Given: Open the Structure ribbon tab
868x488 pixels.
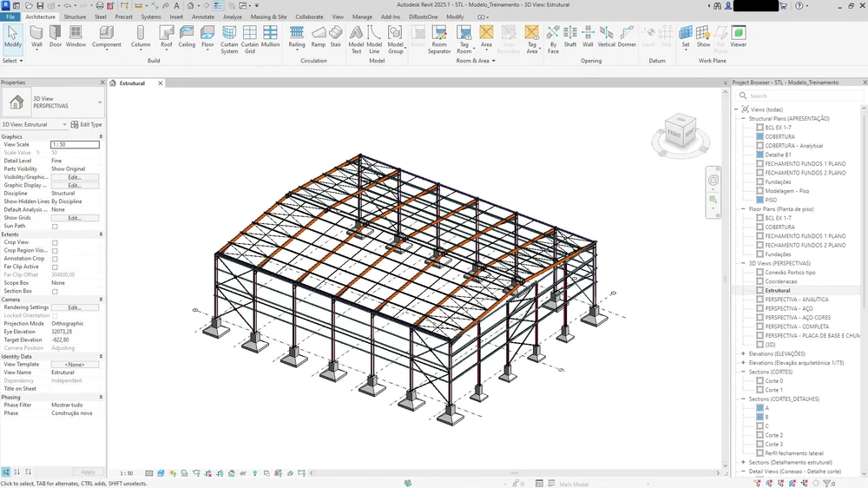Looking at the screenshot, I should click(x=75, y=16).
